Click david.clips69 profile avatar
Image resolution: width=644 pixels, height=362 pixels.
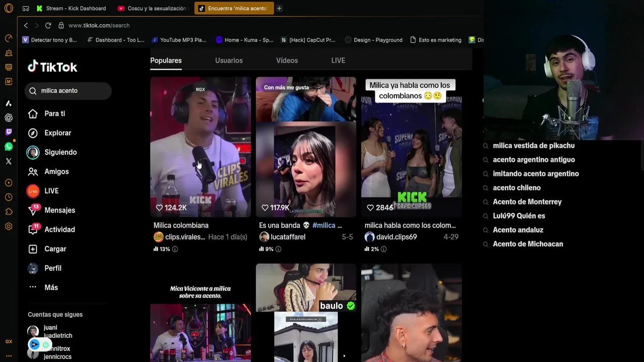tap(370, 237)
